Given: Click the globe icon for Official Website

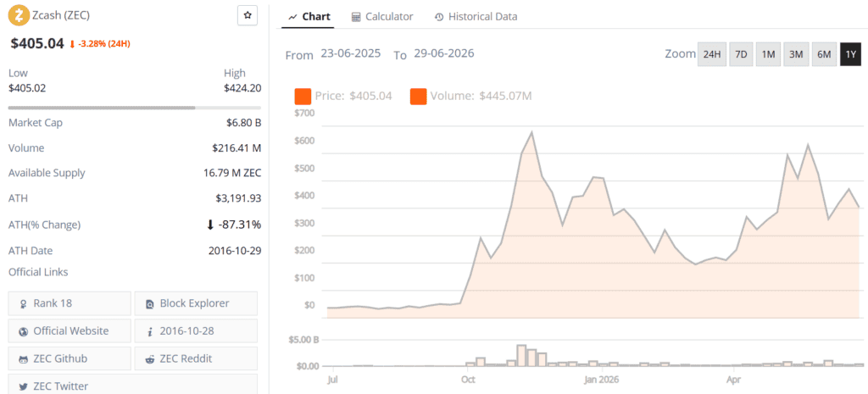Looking at the screenshot, I should click(23, 331).
